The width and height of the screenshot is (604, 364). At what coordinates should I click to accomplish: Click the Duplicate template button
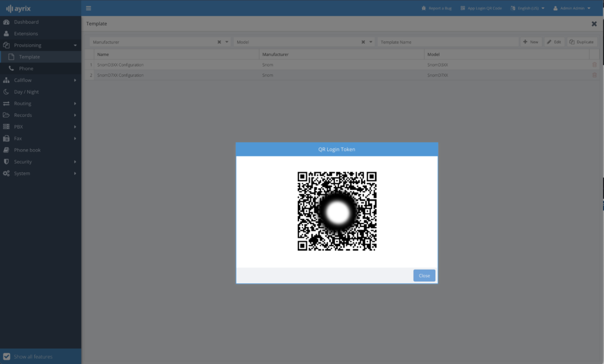[x=582, y=42]
